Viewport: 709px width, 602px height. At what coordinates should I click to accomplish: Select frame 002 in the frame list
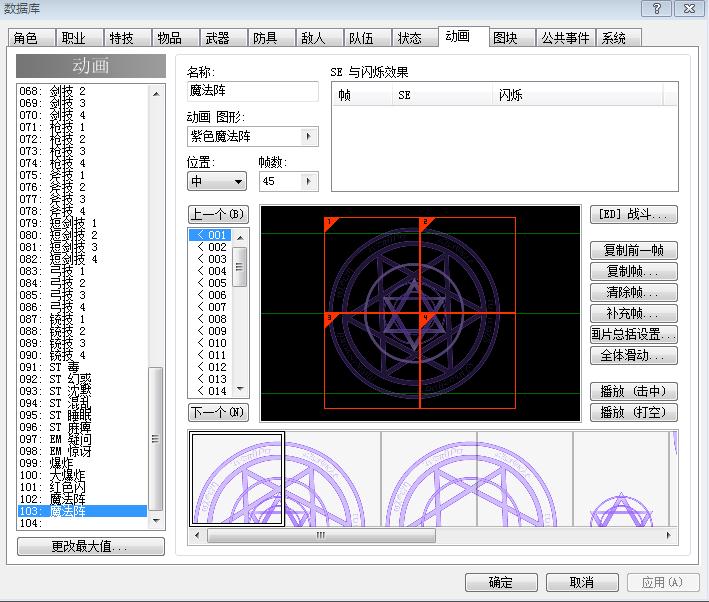[210, 247]
